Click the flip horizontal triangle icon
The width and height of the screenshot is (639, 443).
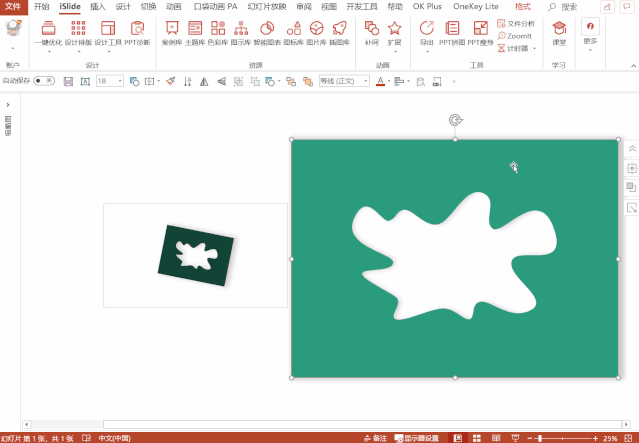tap(204, 82)
